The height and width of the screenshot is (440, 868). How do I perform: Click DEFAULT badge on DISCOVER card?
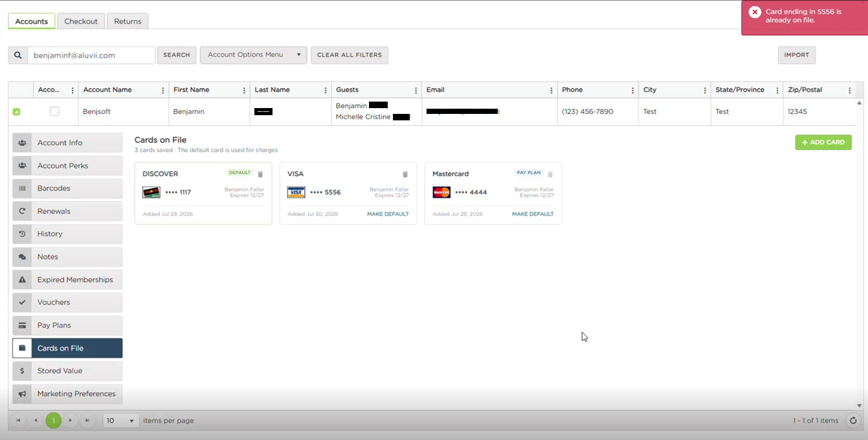(x=239, y=173)
